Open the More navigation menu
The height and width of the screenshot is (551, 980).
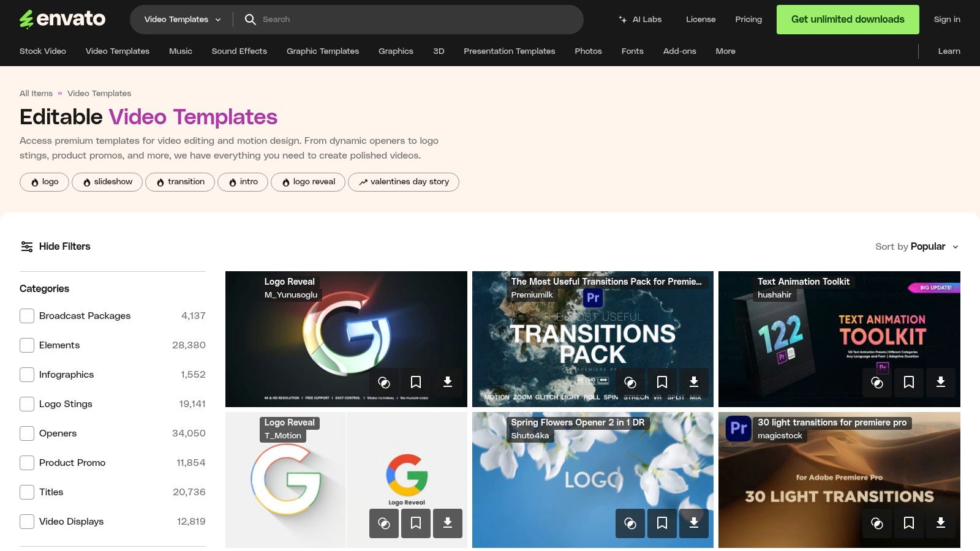click(x=725, y=51)
